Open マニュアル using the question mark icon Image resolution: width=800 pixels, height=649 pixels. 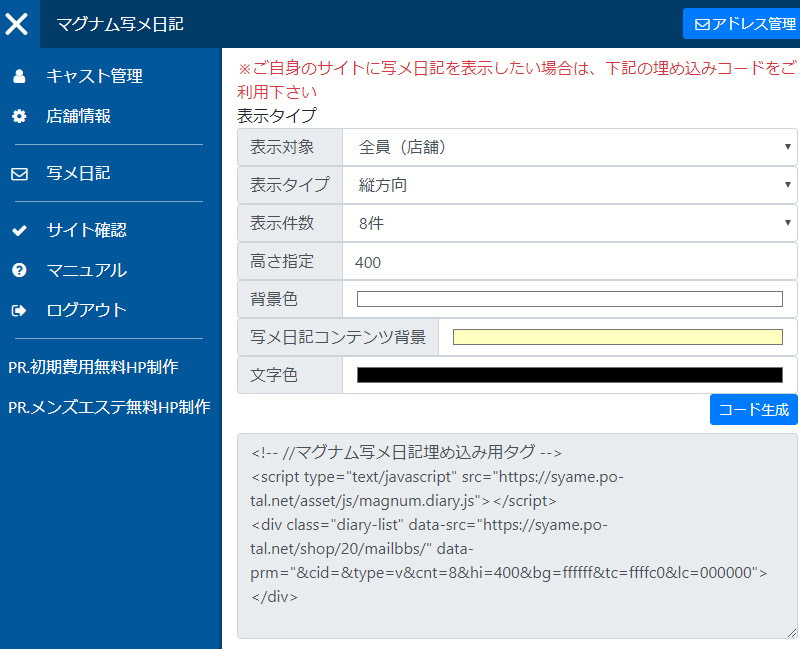(x=20, y=269)
